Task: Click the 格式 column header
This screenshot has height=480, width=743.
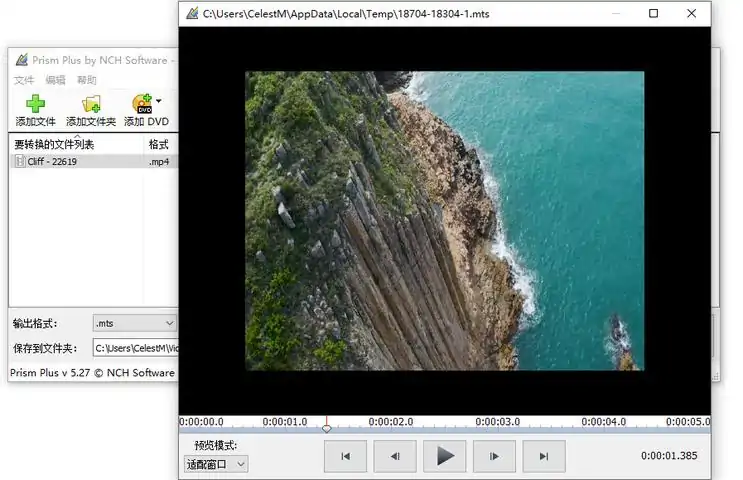Action: coord(159,144)
